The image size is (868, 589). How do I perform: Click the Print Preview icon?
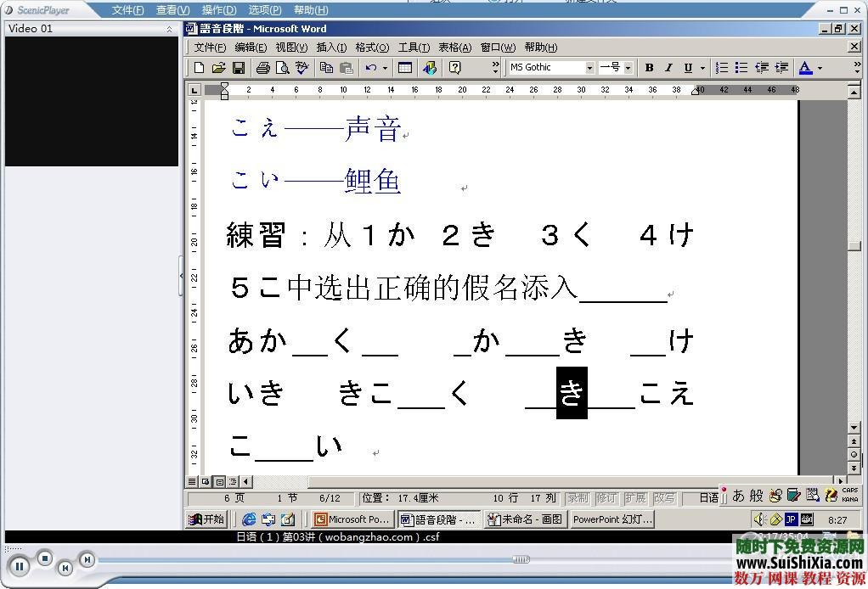point(282,68)
